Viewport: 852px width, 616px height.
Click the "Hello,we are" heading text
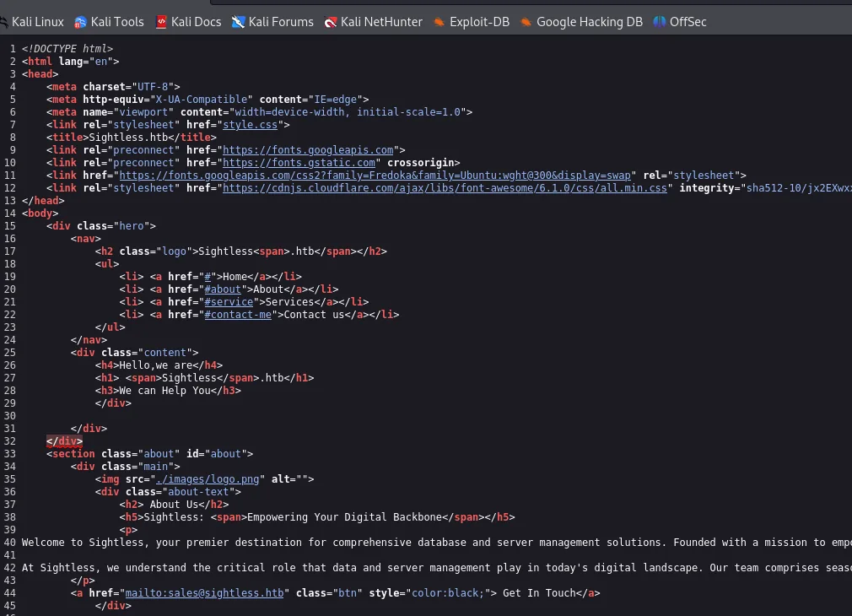[156, 365]
